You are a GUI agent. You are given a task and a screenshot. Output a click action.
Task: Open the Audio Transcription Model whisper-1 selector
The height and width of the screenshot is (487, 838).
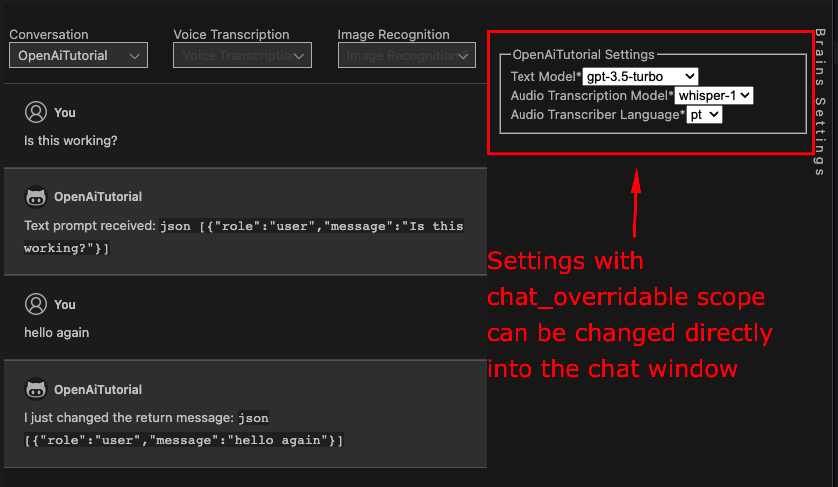(x=713, y=96)
